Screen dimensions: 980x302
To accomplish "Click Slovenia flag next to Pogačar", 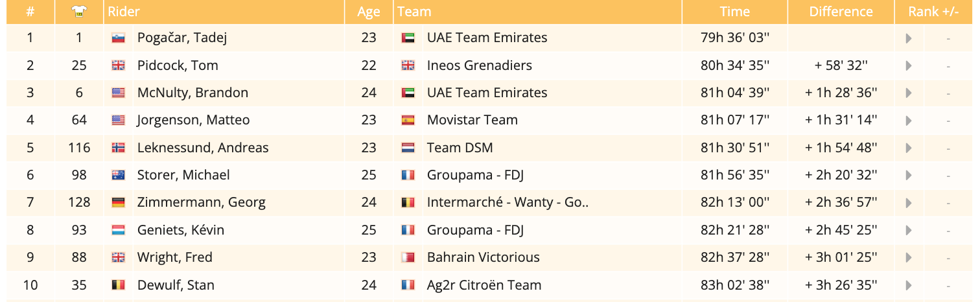I will [118, 38].
